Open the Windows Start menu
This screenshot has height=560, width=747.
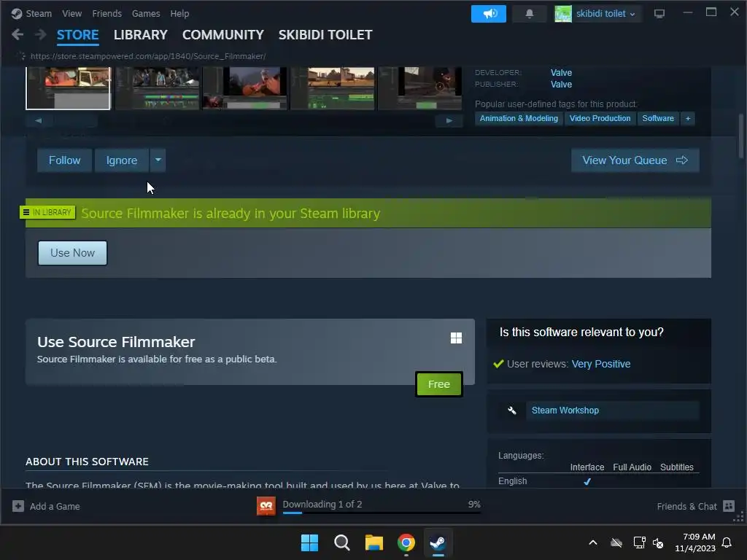(x=309, y=542)
